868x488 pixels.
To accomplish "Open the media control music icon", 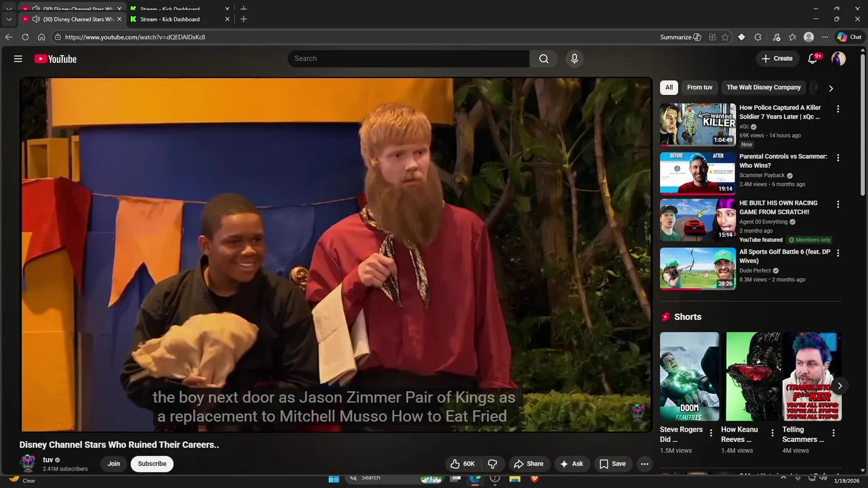I will tap(776, 37).
